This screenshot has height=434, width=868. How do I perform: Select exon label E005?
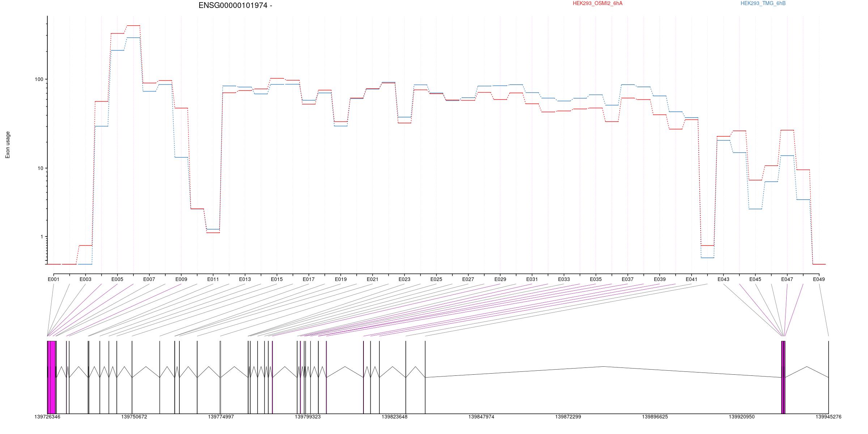click(x=117, y=279)
